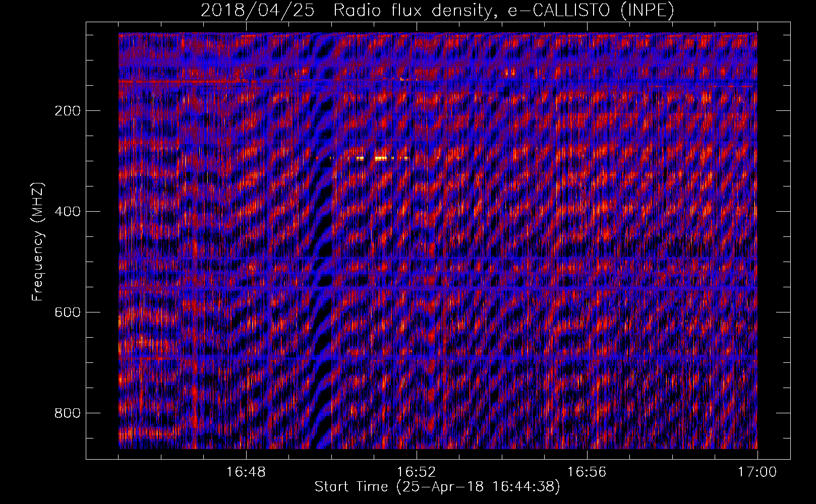Click the 17:00 time tick label
Image resolution: width=816 pixels, height=504 pixels.
click(x=757, y=472)
